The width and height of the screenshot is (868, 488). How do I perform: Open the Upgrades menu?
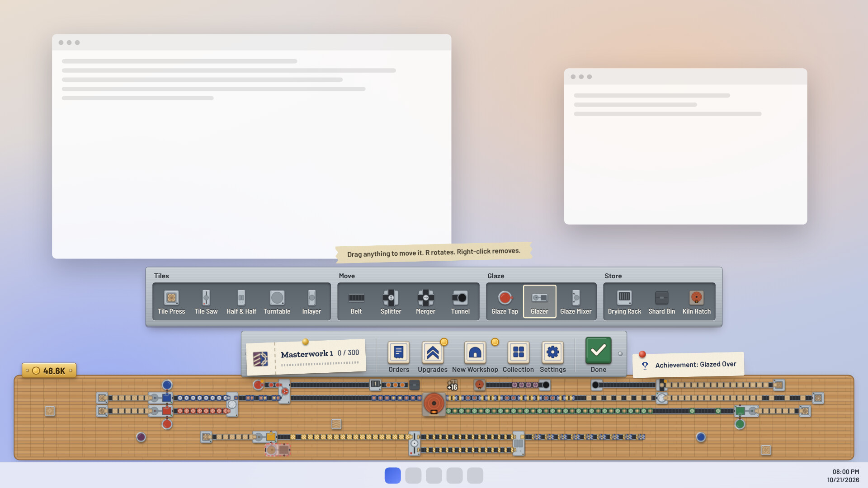433,357
